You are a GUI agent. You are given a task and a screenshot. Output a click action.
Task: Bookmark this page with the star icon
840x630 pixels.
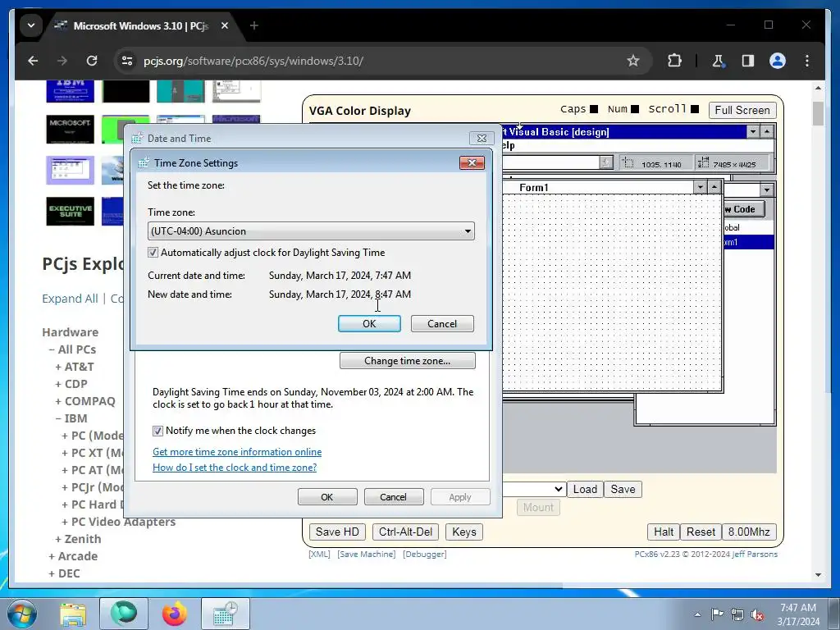point(633,61)
